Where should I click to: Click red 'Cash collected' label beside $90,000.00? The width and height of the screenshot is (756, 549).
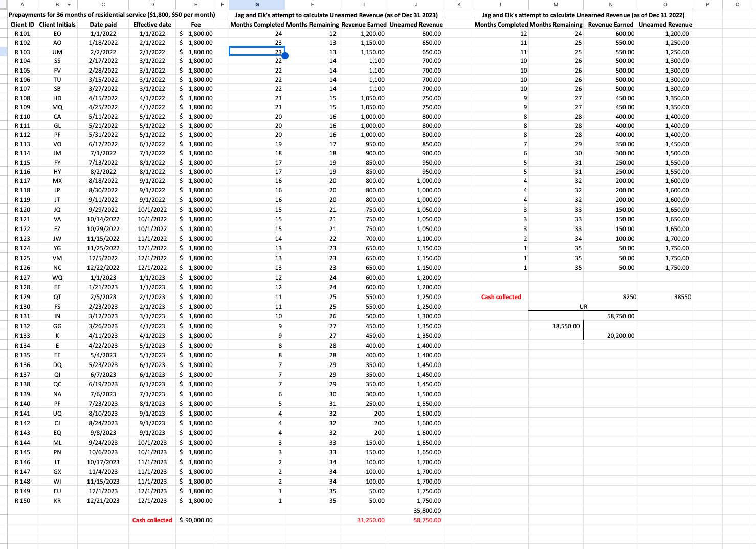152,520
